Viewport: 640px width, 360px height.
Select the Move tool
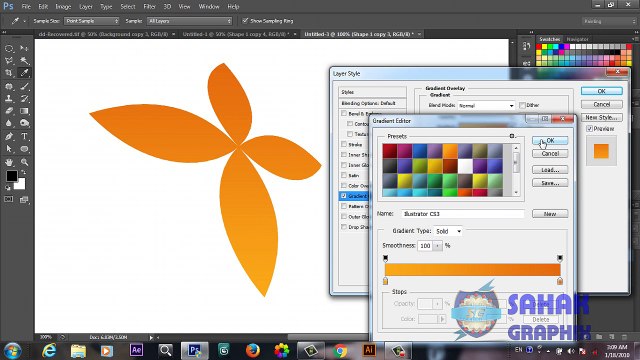pos(24,49)
